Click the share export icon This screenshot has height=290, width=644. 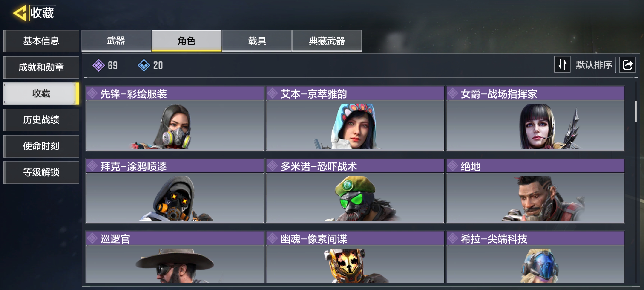click(627, 65)
